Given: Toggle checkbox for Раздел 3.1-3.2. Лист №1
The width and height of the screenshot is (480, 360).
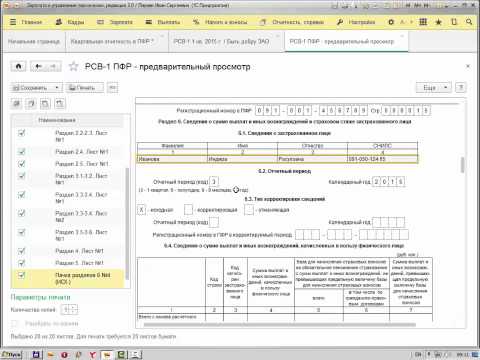Looking at the screenshot, I should click(x=22, y=176).
